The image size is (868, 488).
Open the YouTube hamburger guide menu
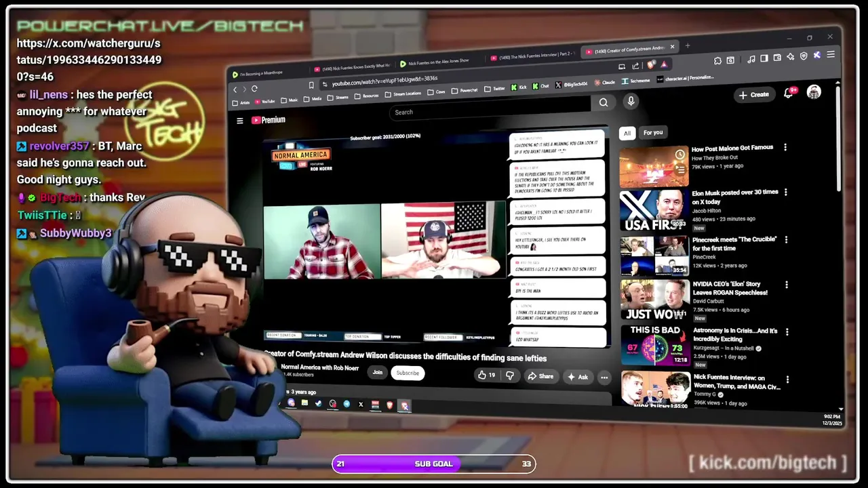pyautogui.click(x=239, y=121)
